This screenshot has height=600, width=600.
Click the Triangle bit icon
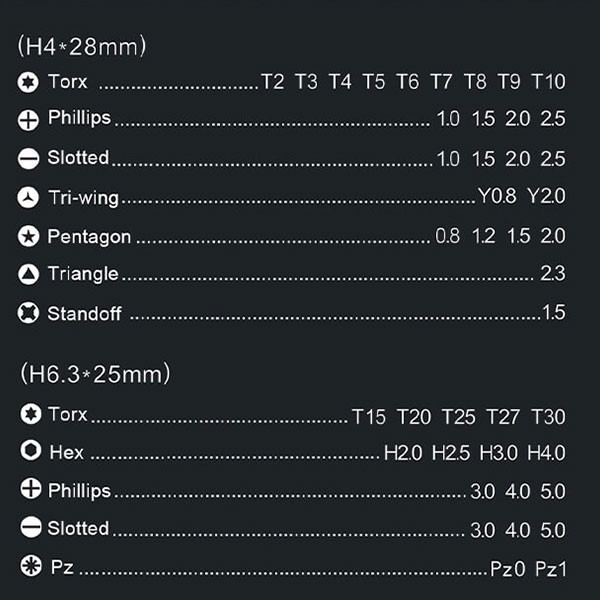(x=29, y=274)
